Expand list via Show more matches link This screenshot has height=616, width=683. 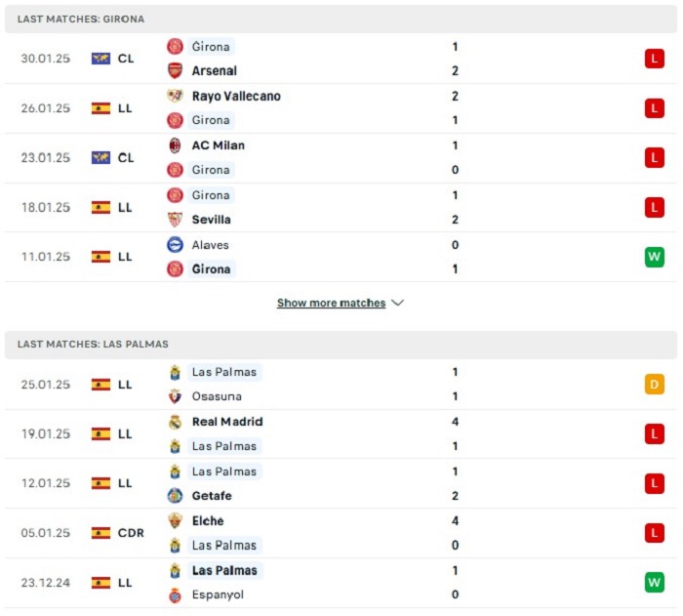(x=331, y=303)
